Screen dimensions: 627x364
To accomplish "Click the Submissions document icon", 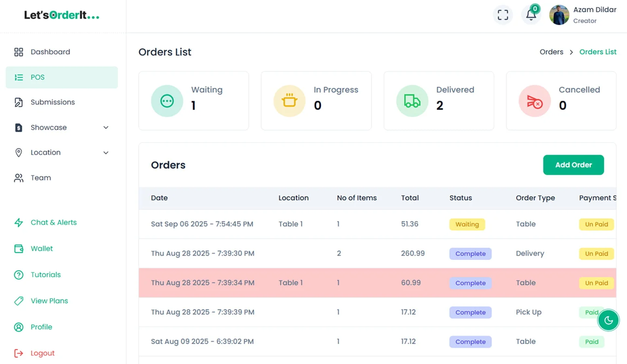I will 19,102.
